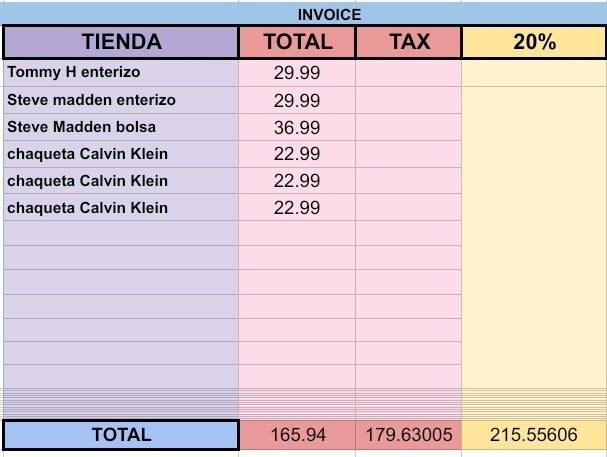Select the 36.99 price cell
607x457 pixels.
297,127
